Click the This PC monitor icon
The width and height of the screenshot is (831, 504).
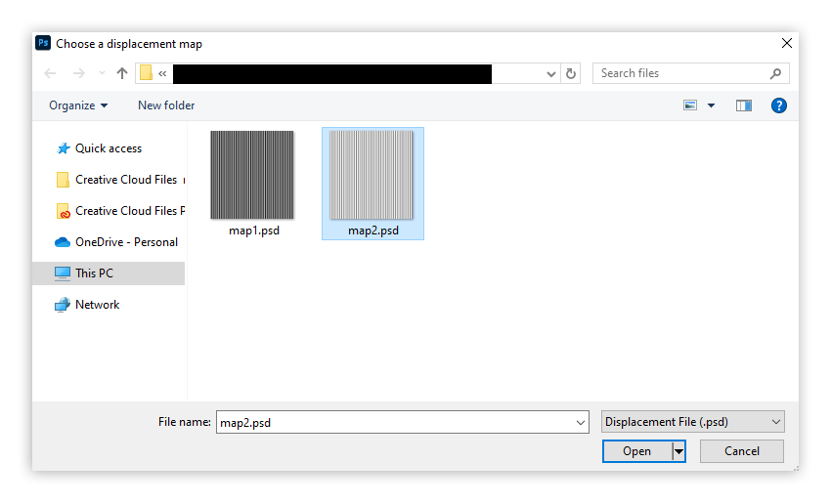(x=63, y=273)
